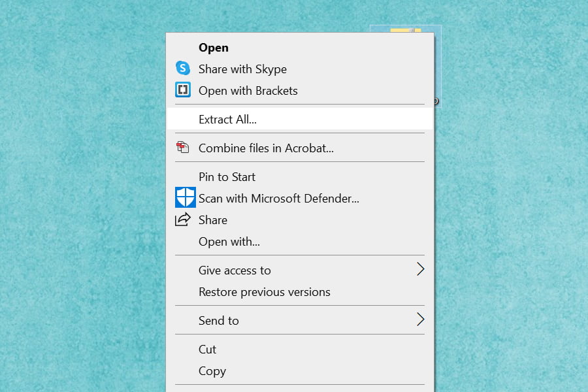Select the Share menu entry
Viewport: 588px width, 392px height.
[x=300, y=220]
